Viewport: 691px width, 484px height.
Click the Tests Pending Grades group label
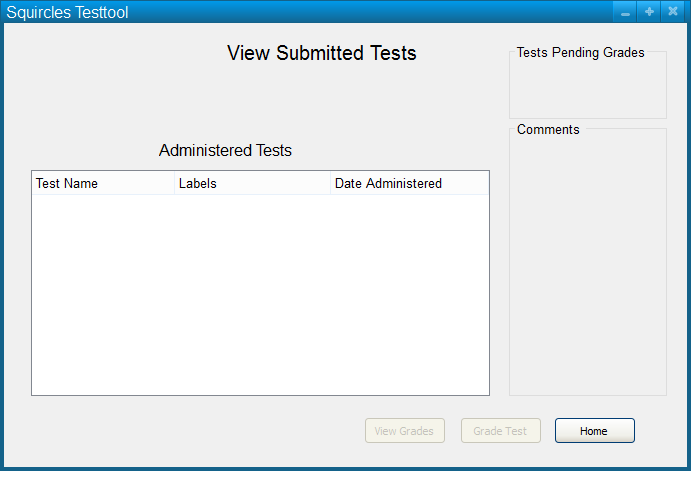pos(580,53)
